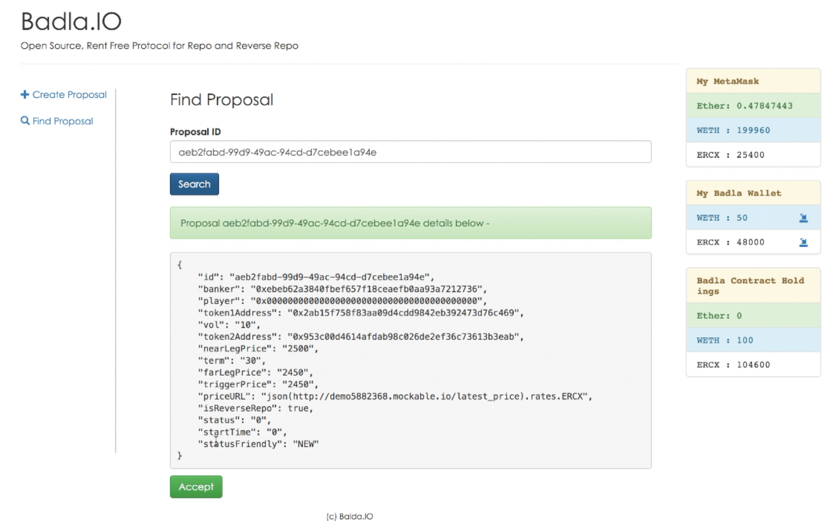Select the My Badla Wallet header
Image resolution: width=825 pixels, height=525 pixels.
click(x=753, y=193)
